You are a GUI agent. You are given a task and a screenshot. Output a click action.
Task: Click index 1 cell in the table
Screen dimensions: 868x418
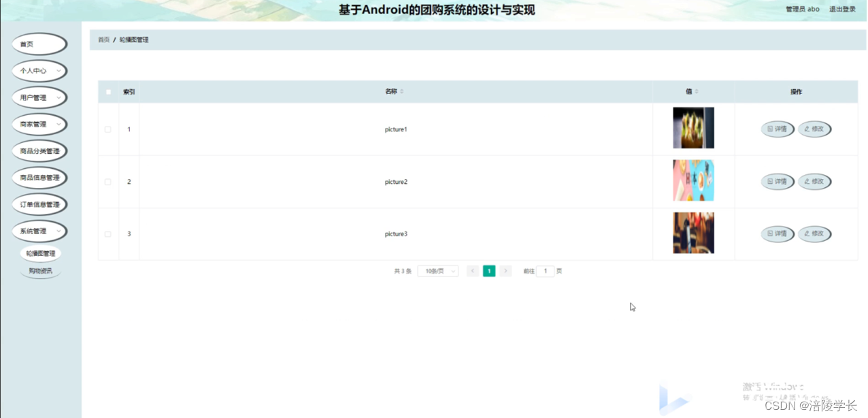pos(129,129)
